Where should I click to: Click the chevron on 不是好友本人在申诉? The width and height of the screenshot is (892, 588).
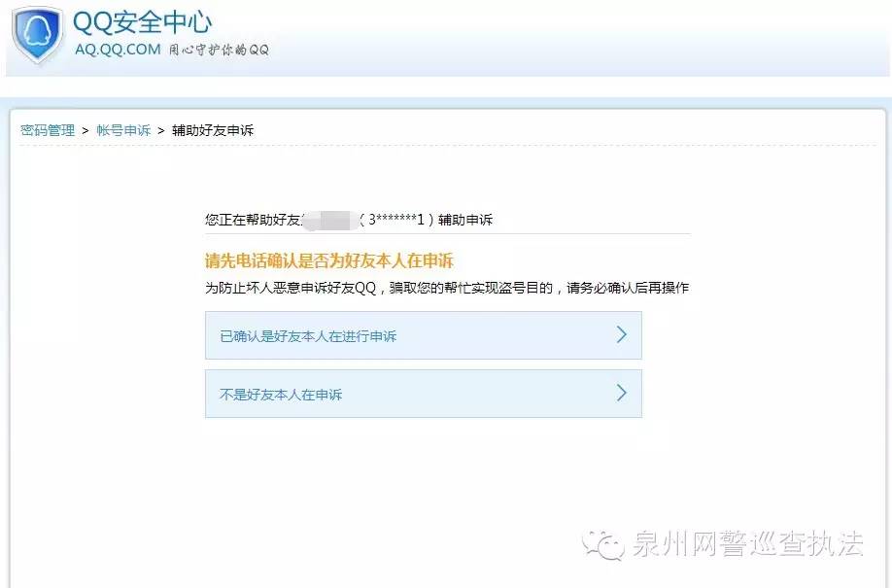[622, 393]
